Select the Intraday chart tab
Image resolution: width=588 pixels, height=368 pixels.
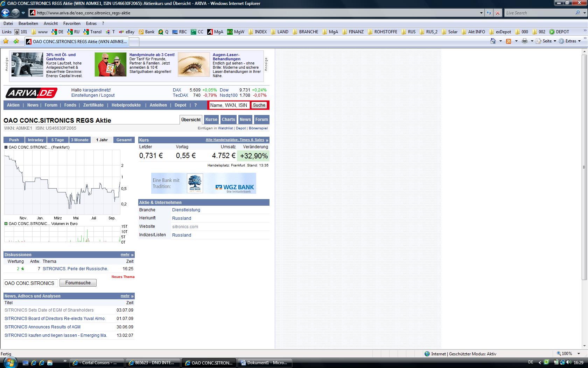pos(36,140)
